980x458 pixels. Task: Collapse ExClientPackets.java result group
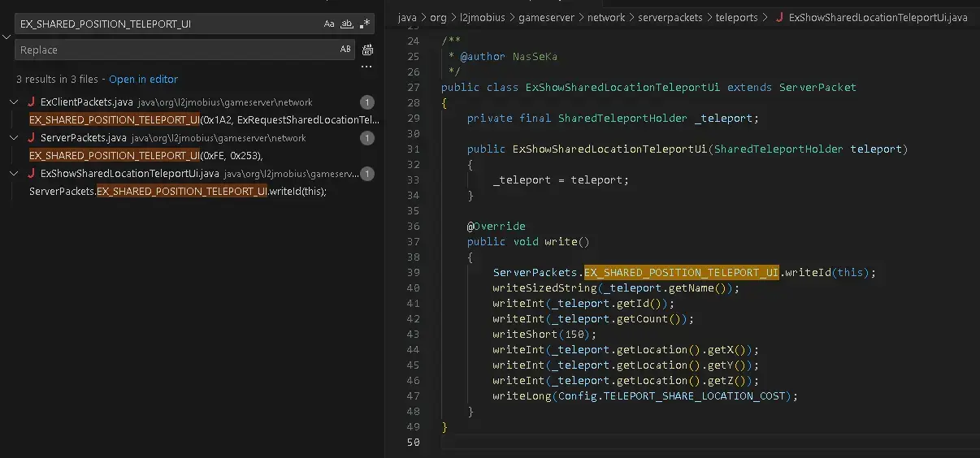coord(15,102)
